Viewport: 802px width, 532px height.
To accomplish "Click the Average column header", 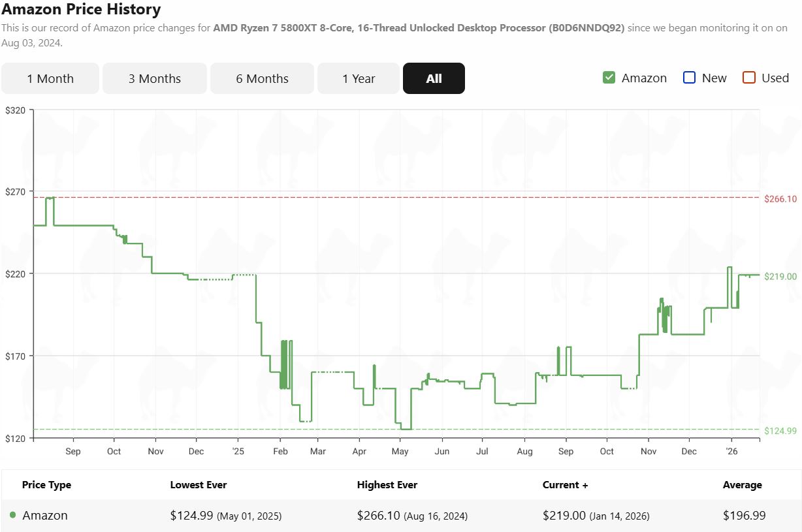I will [x=742, y=485].
